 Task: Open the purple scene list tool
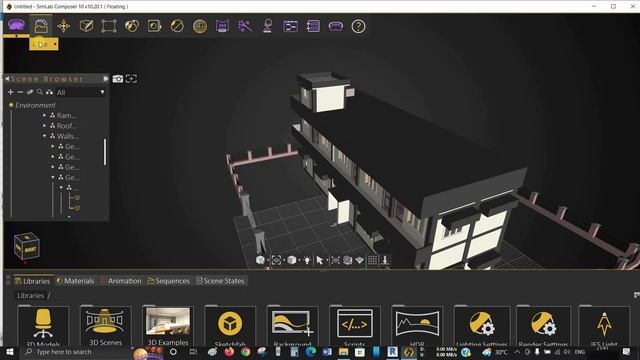pyautogui.click(x=313, y=26)
